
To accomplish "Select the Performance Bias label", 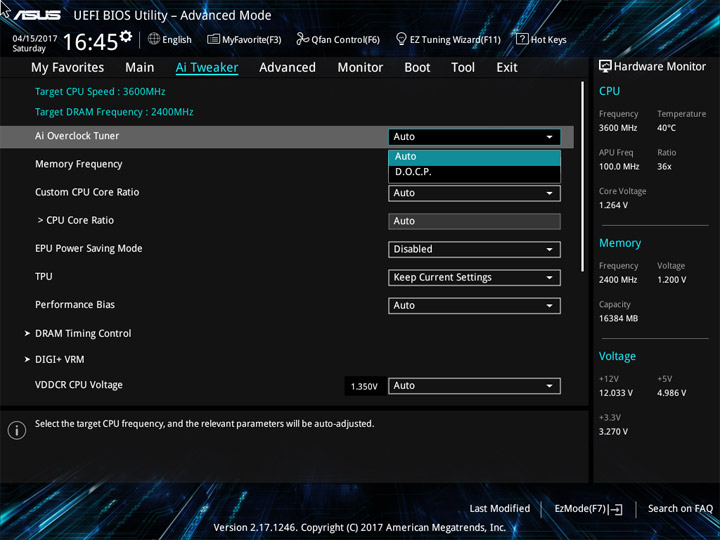I will [75, 304].
